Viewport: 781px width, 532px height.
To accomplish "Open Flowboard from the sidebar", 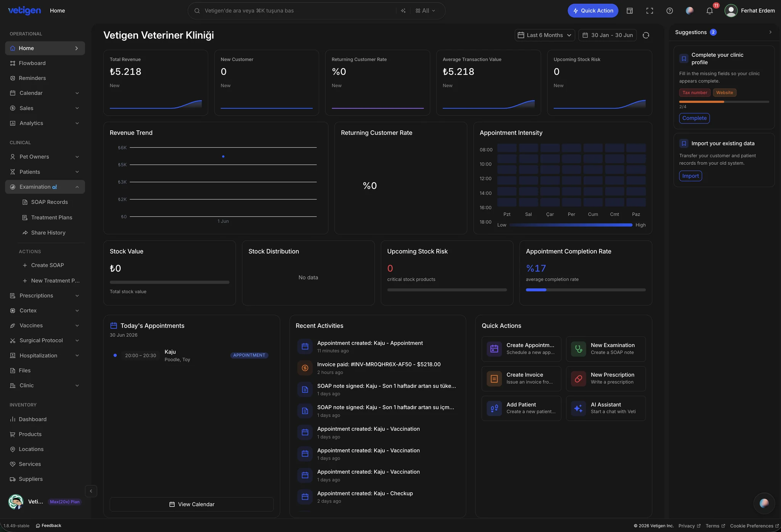I will click(x=45, y=63).
